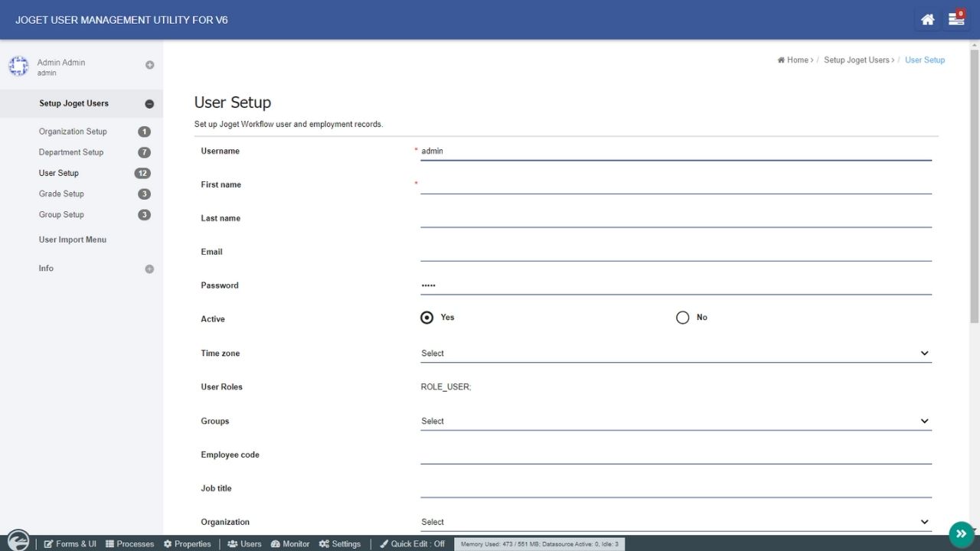Click the Admin Admin profile avatar
Image resolution: width=980 pixels, height=551 pixels.
coord(18,67)
